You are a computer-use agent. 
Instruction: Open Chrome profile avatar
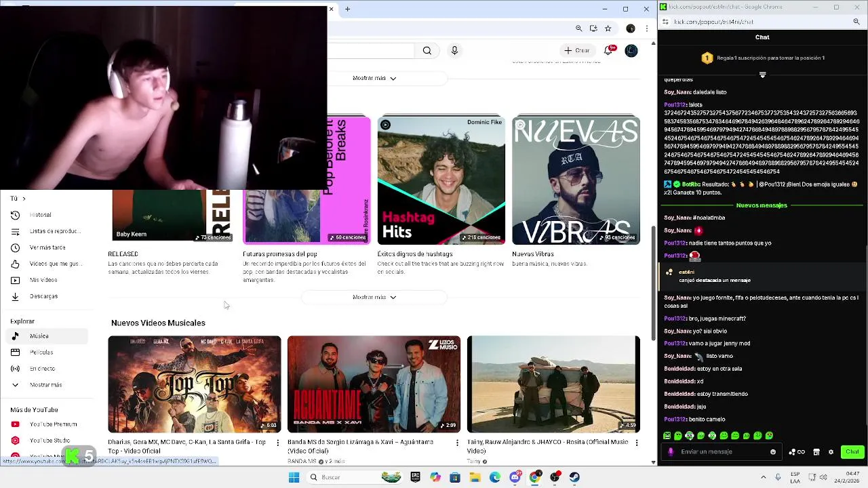click(631, 28)
